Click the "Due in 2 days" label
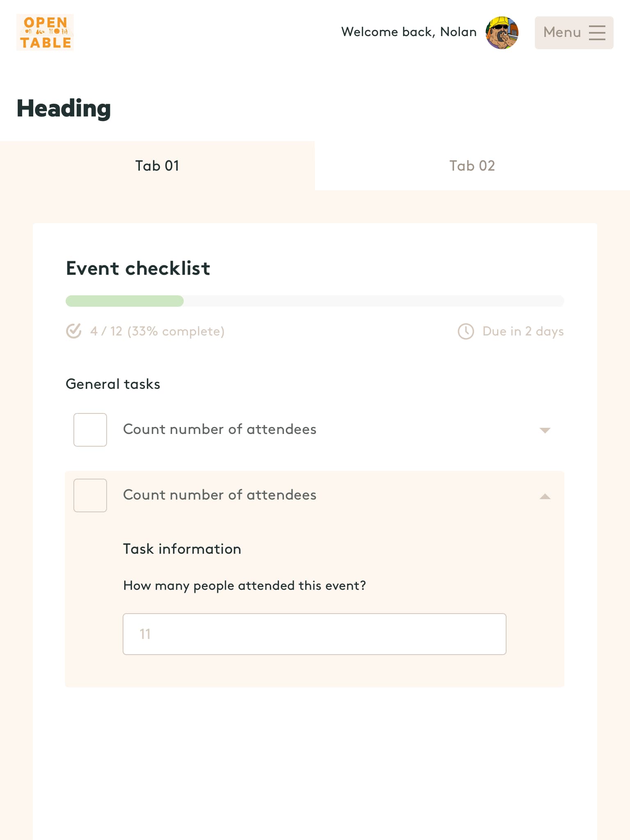This screenshot has width=630, height=840. 523,331
